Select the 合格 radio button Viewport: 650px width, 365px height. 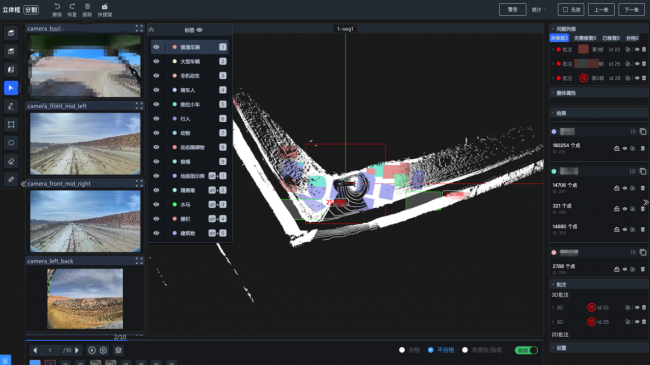[x=402, y=350]
